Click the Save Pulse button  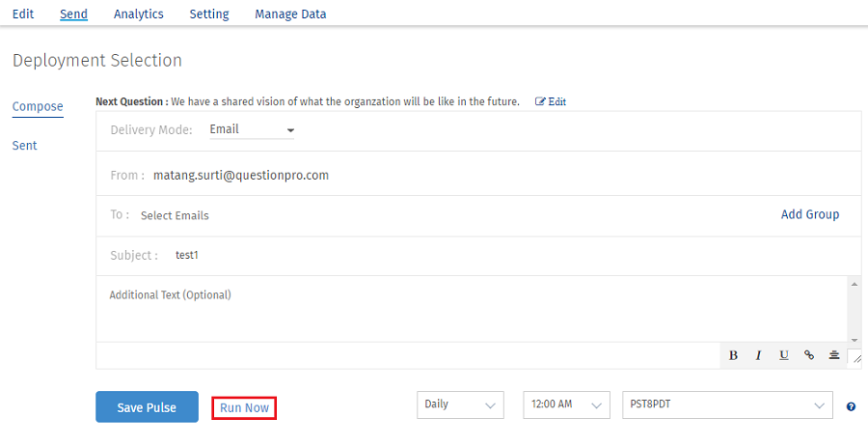click(x=147, y=407)
